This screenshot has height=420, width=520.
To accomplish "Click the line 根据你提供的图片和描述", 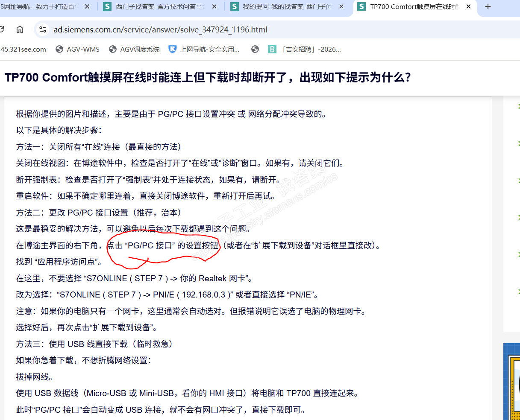I will coord(171,114).
